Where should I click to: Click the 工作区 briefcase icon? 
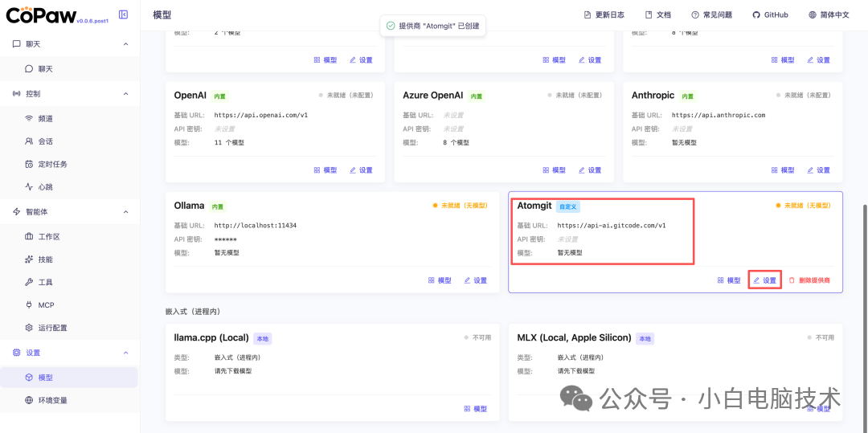[x=30, y=237]
